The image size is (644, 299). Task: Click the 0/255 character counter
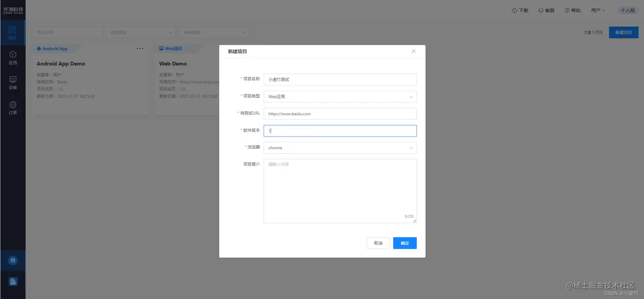click(409, 216)
